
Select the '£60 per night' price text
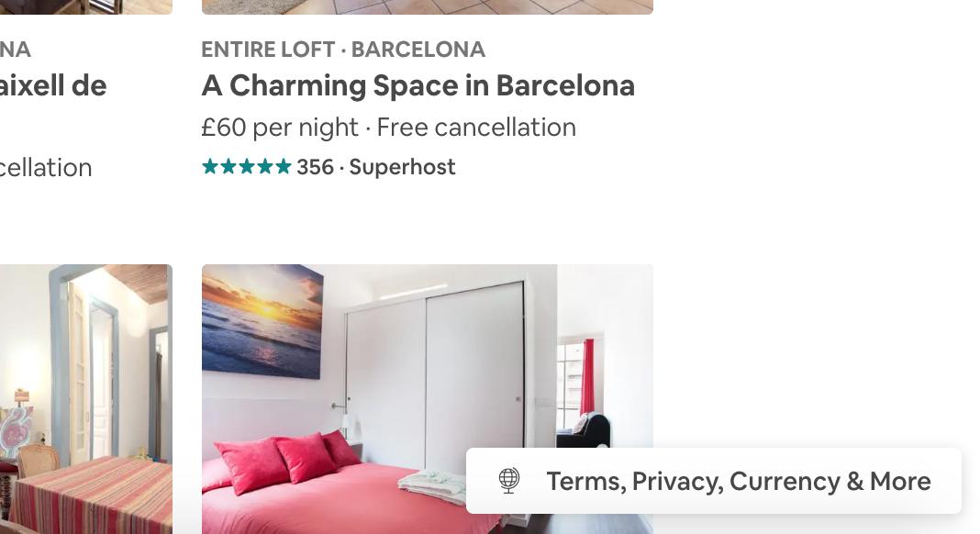coord(280,128)
